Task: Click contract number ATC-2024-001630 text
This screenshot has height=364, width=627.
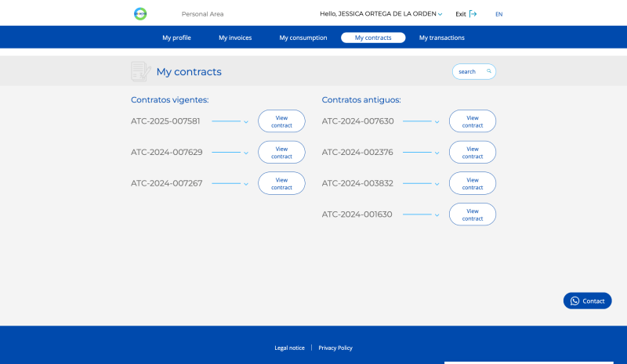Action: (x=357, y=214)
